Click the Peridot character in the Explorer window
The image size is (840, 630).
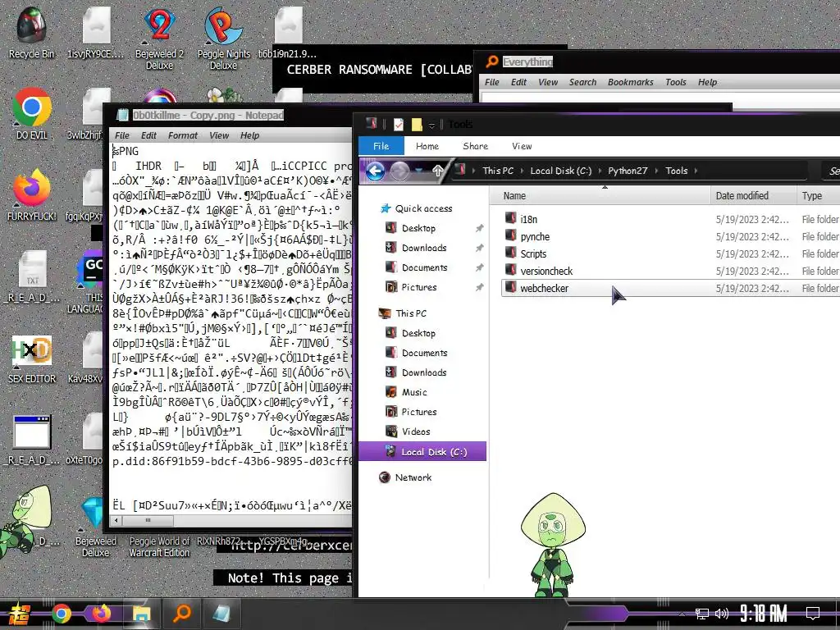(552, 545)
